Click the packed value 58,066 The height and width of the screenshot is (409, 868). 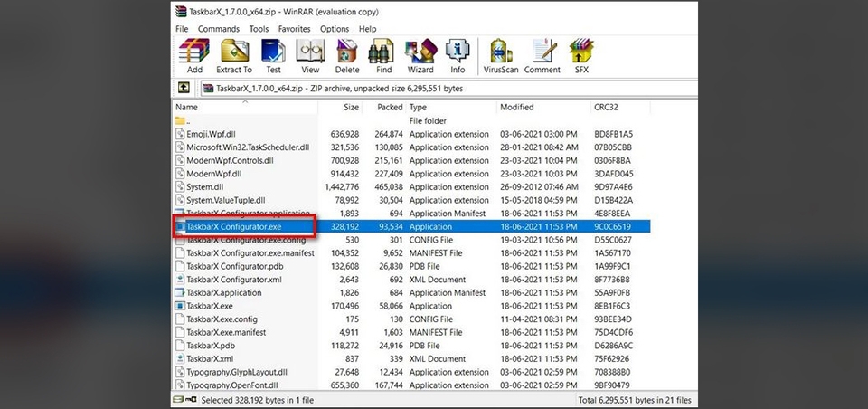(x=389, y=305)
